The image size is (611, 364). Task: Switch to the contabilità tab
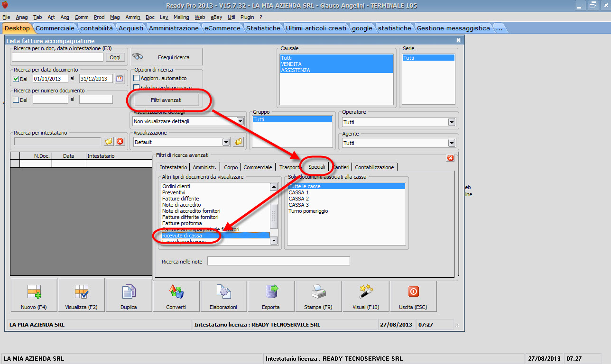point(96,28)
